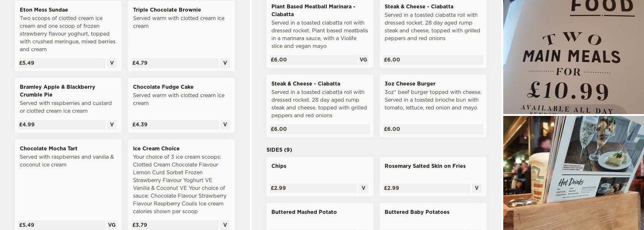Click the V badge on the Chips card
Viewport: 644px width, 230px height.
[x=363, y=188]
